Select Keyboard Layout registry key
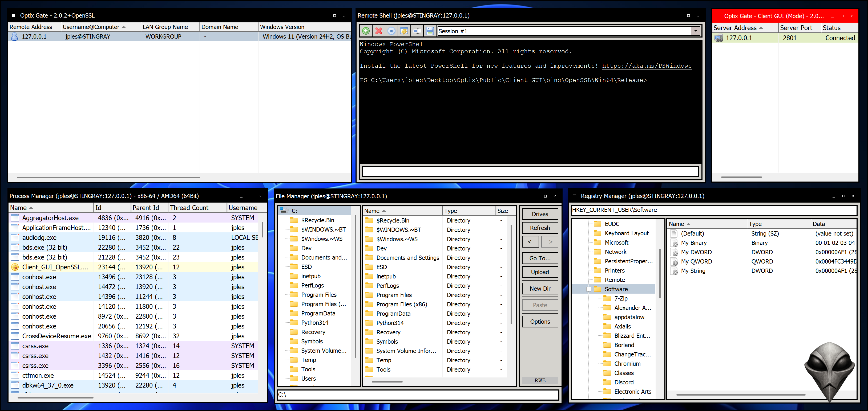The image size is (868, 411). (626, 233)
